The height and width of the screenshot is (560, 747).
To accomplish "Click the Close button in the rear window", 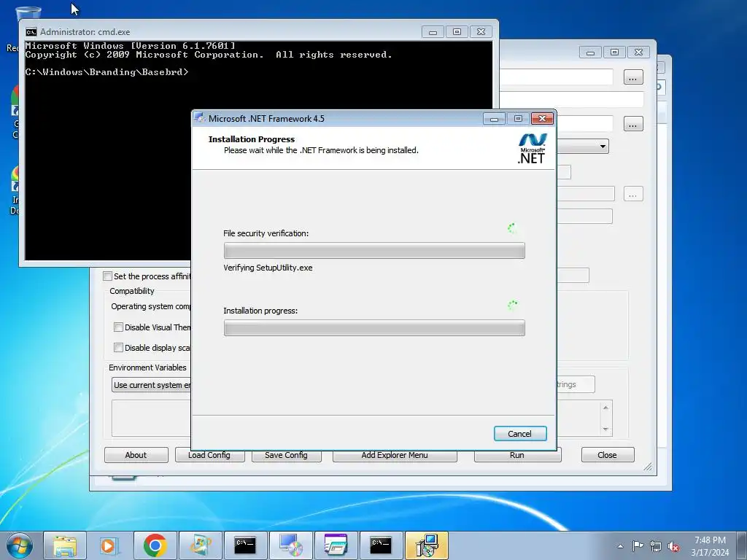I will tap(608, 455).
